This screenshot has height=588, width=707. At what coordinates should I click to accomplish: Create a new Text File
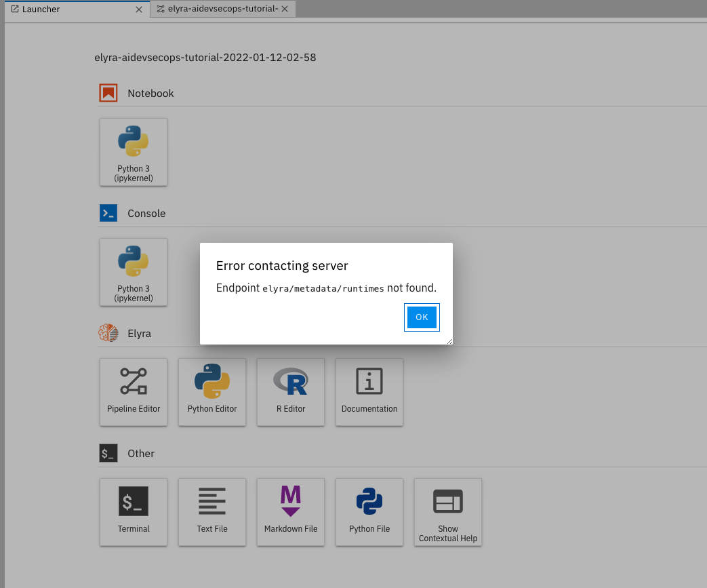coord(212,512)
